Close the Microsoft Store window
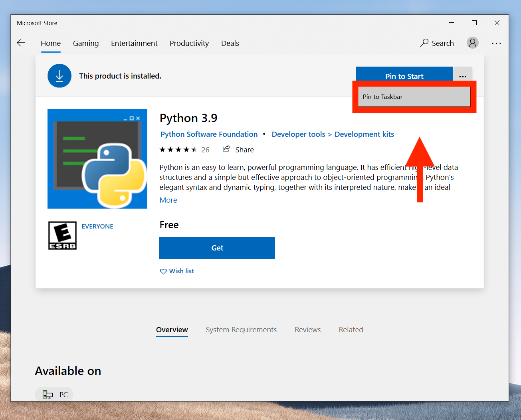Image resolution: width=521 pixels, height=420 pixels. click(497, 23)
